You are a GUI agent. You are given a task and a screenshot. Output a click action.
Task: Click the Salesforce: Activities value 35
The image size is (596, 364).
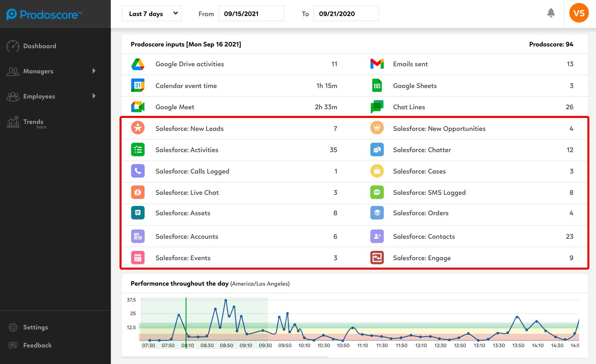(x=333, y=150)
